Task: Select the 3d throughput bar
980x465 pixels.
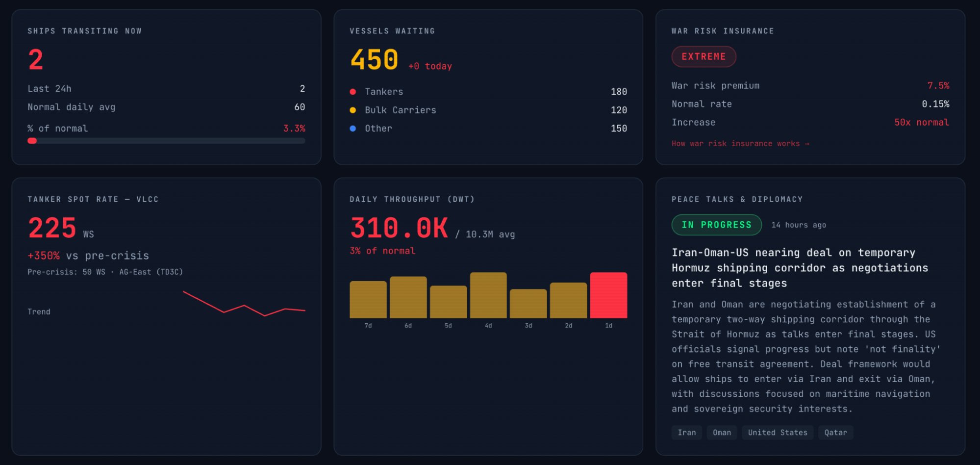Action: coord(528,304)
